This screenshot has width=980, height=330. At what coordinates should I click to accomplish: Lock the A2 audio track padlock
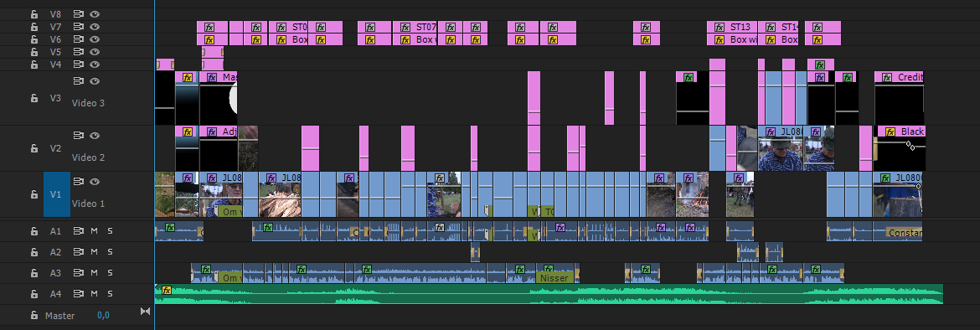[34, 252]
